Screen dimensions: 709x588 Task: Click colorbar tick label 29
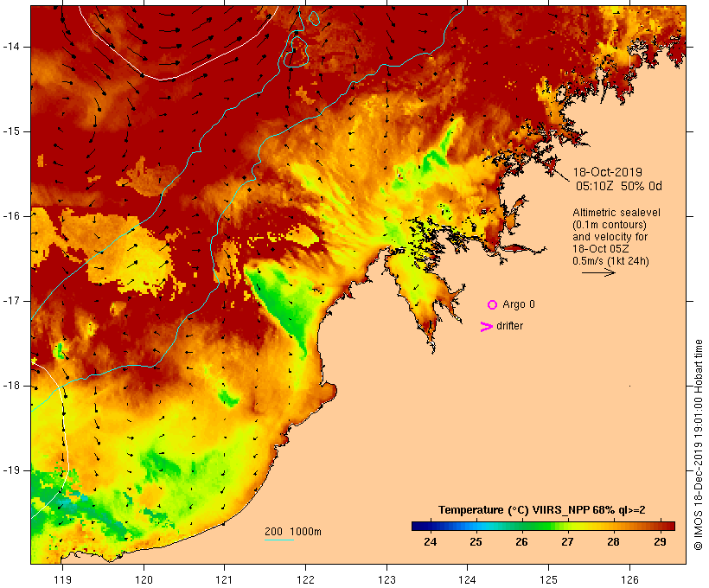point(660,542)
